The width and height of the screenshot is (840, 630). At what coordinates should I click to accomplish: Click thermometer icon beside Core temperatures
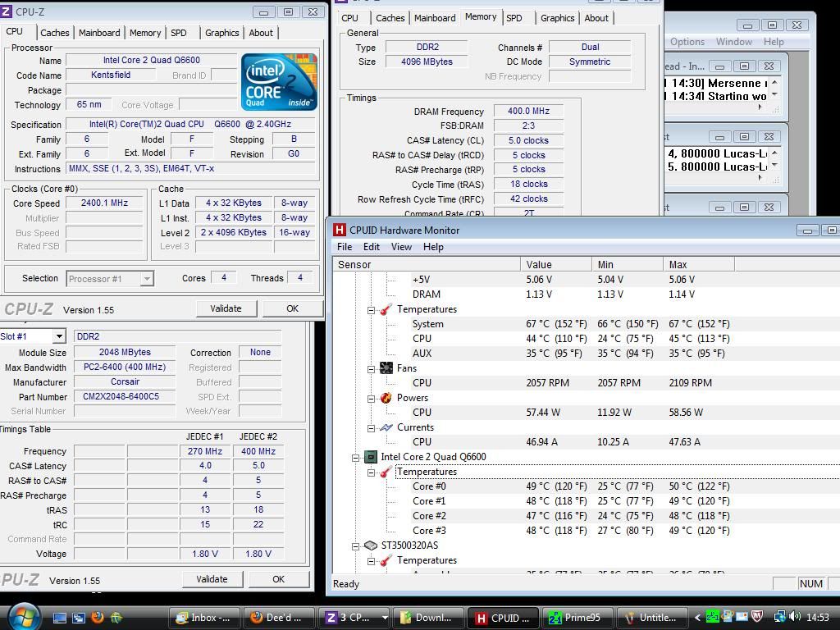click(386, 472)
